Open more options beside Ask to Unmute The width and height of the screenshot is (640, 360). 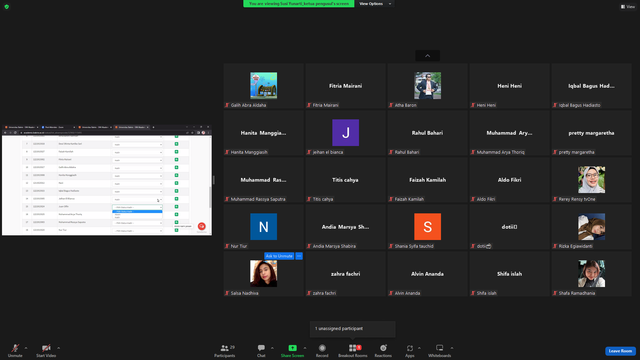[x=299, y=256]
